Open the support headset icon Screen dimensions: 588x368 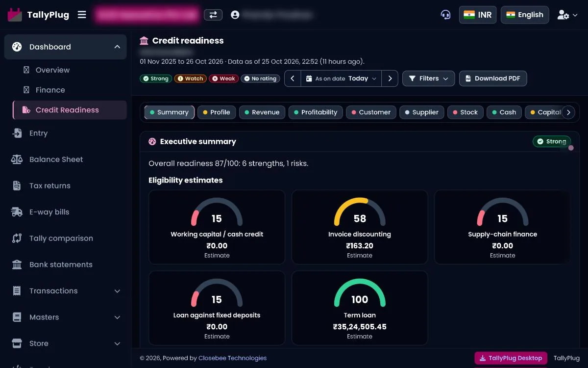pyautogui.click(x=445, y=15)
